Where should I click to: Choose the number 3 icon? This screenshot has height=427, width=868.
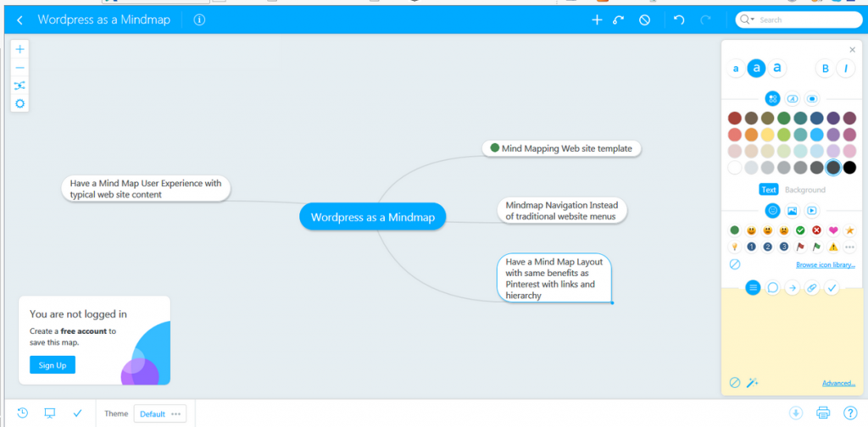click(784, 247)
